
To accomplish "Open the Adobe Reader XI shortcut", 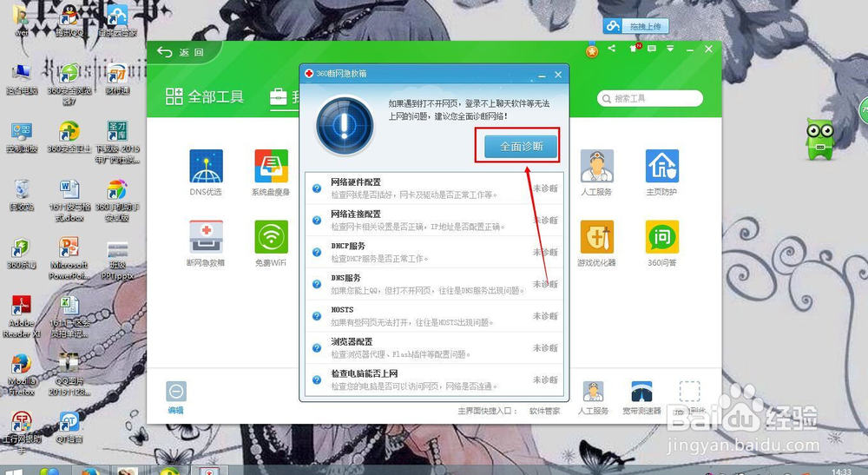I will click(x=22, y=316).
